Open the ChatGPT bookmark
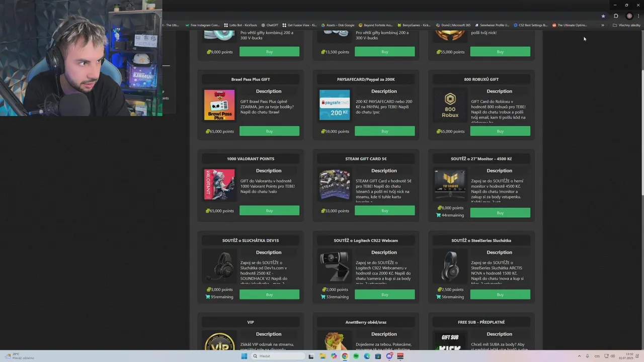 (x=270, y=25)
